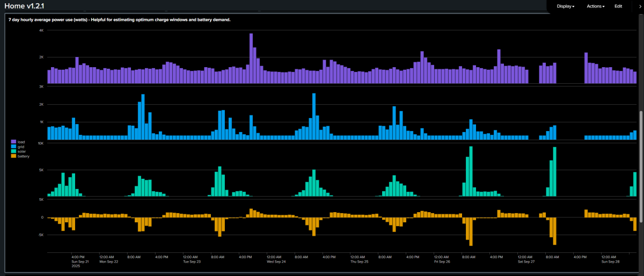Select the tallest green solar bar on Sat Sep 27
644x276 pixels.
tap(555, 172)
